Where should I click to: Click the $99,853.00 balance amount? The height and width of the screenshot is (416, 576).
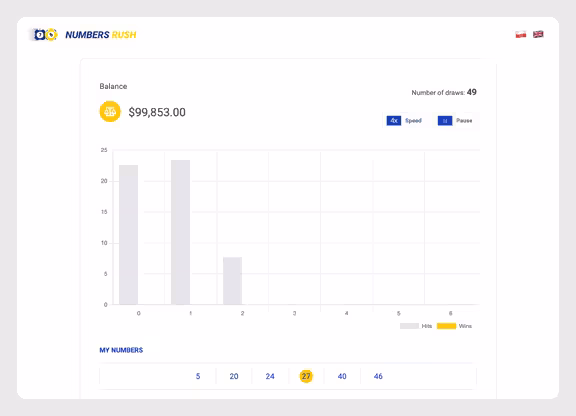pyautogui.click(x=157, y=112)
